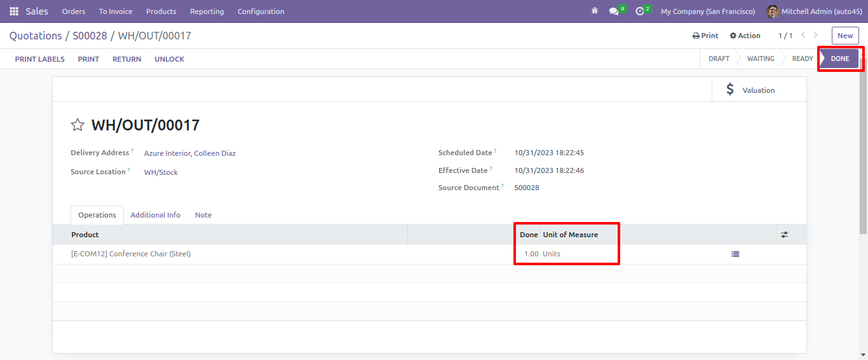This screenshot has width=868, height=360.
Task: Open the conversations chat icon
Action: click(x=614, y=11)
